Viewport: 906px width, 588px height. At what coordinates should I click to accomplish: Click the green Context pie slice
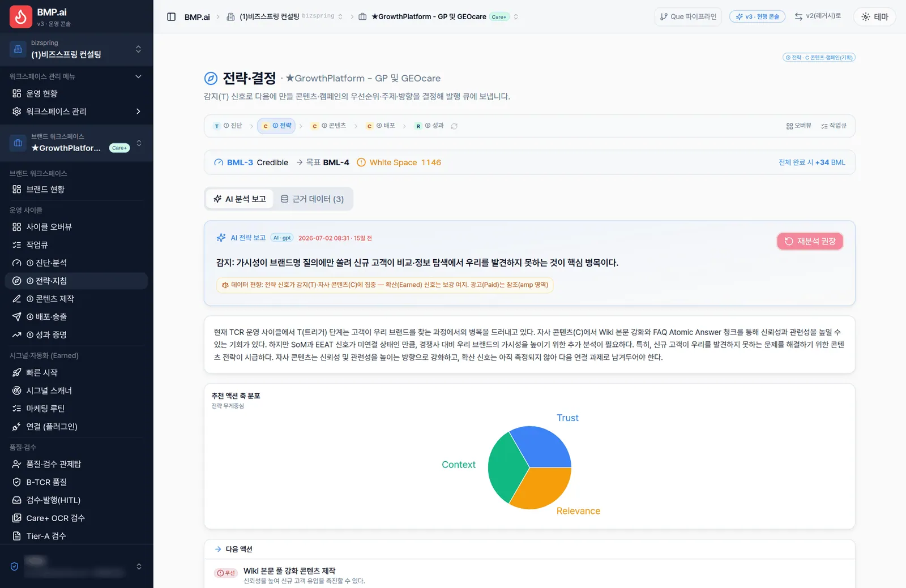point(505,467)
